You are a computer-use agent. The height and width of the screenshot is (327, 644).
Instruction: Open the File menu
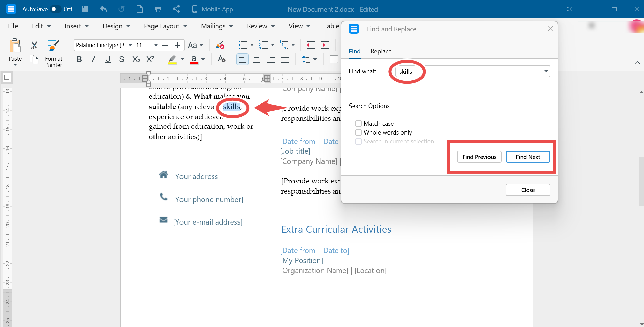click(x=13, y=26)
